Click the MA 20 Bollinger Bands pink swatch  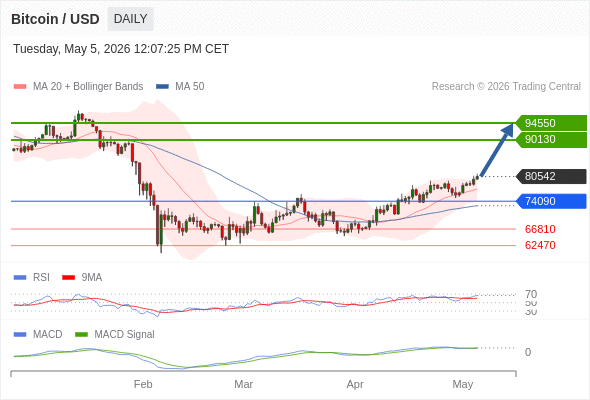[x=20, y=87]
